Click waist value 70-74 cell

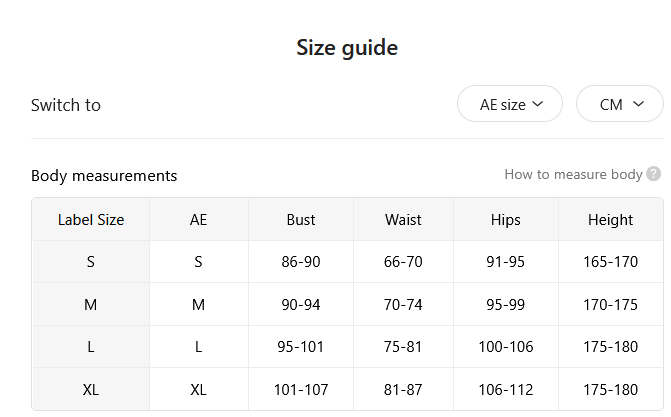403,304
